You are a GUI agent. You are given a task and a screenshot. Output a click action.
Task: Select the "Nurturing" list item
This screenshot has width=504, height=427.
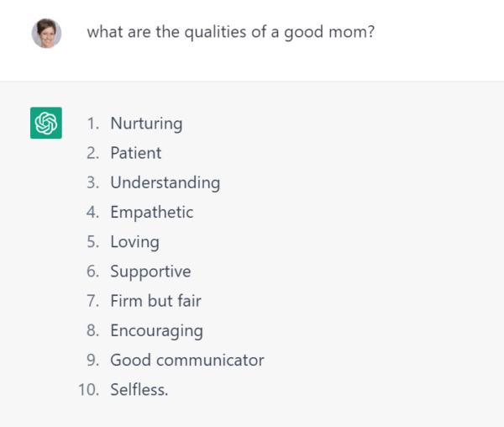point(146,124)
